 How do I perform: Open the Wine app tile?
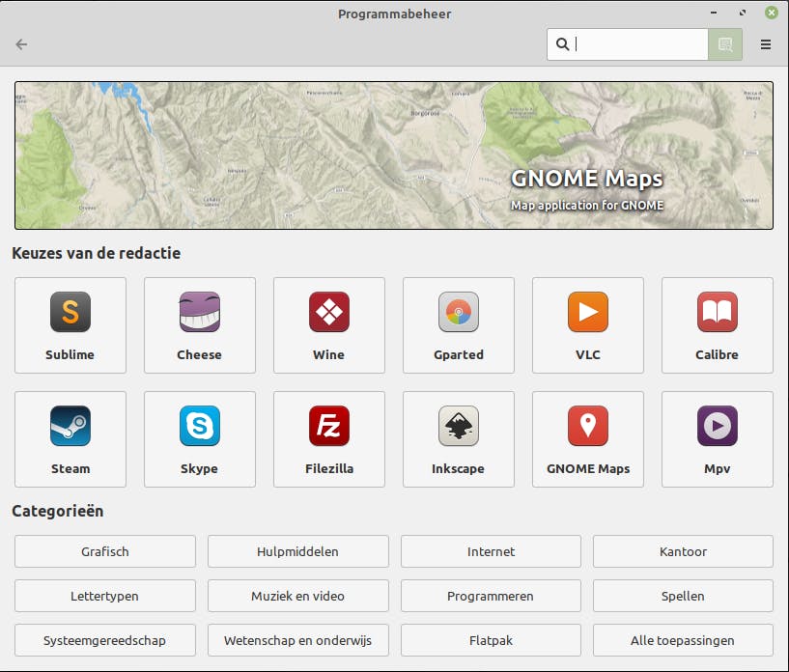pyautogui.click(x=329, y=325)
